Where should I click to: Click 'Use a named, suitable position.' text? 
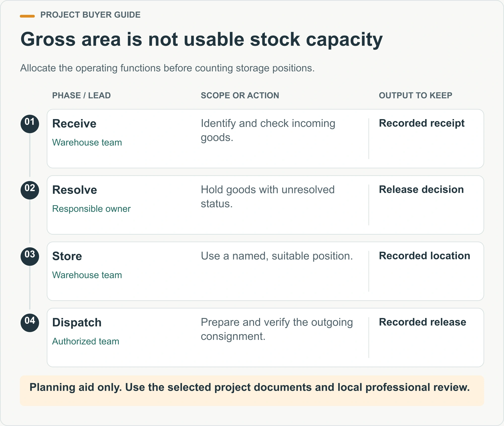coord(277,256)
